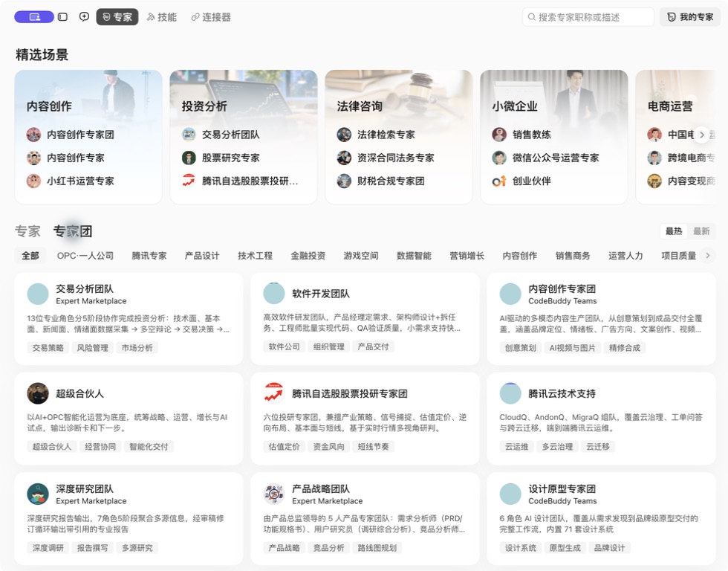Click the 资金风向 tag
This screenshot has width=728, height=571.
pyautogui.click(x=328, y=447)
